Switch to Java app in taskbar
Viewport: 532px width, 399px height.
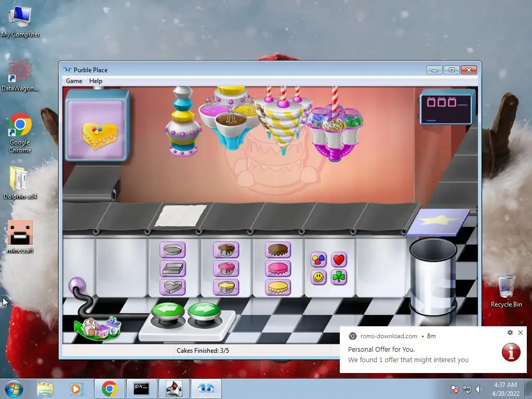tap(174, 389)
